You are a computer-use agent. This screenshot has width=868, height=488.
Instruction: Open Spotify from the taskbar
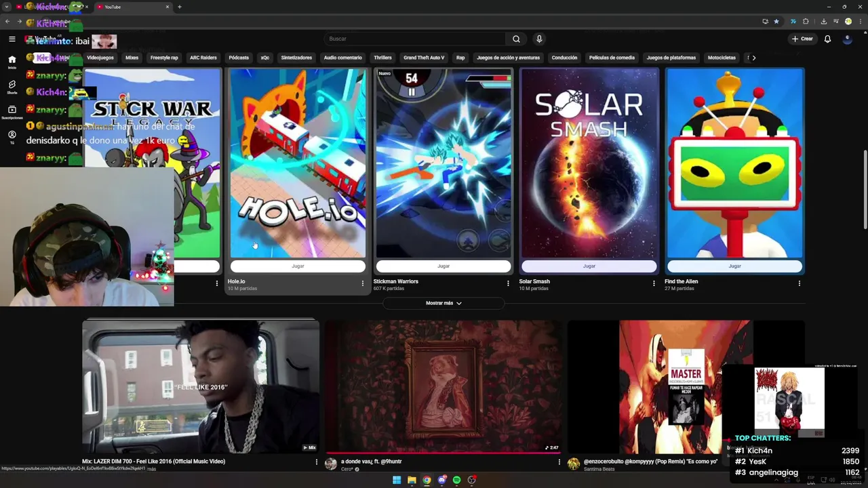point(456,480)
